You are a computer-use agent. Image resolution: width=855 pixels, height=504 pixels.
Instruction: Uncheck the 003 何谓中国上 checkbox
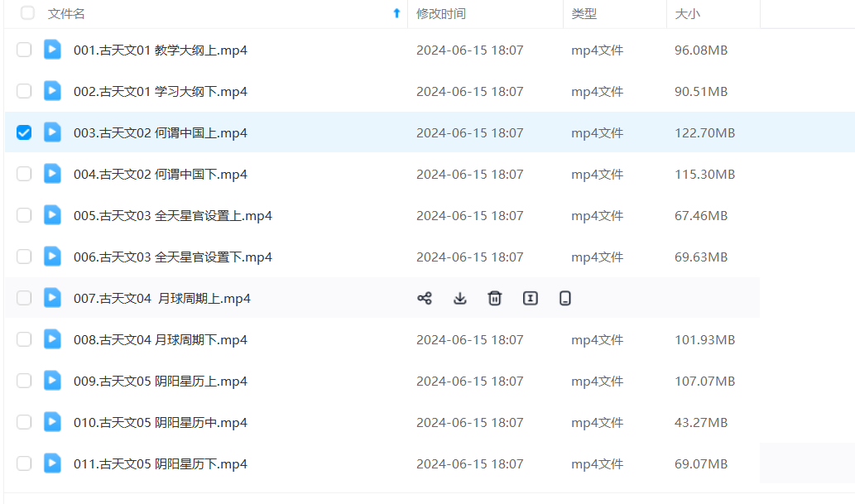click(24, 132)
